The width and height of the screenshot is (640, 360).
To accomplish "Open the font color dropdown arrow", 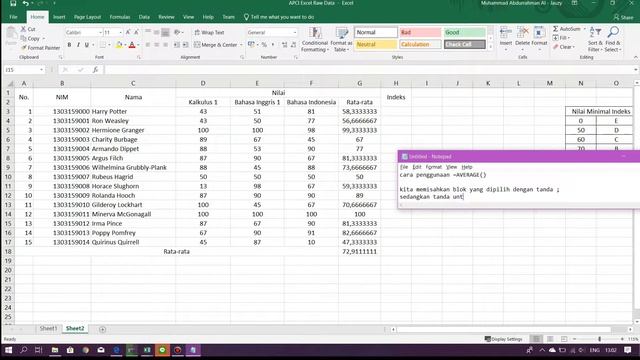I will click(138, 45).
